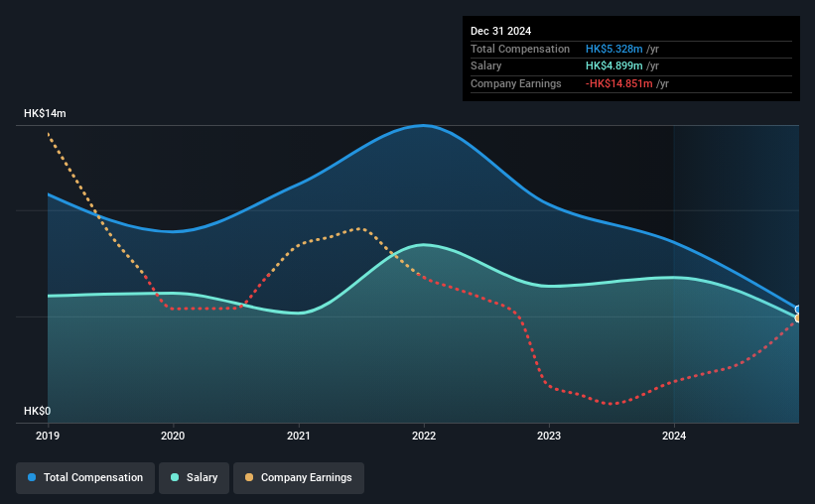Click the orange Company Earnings end data point
The image size is (815, 504).
pos(798,318)
